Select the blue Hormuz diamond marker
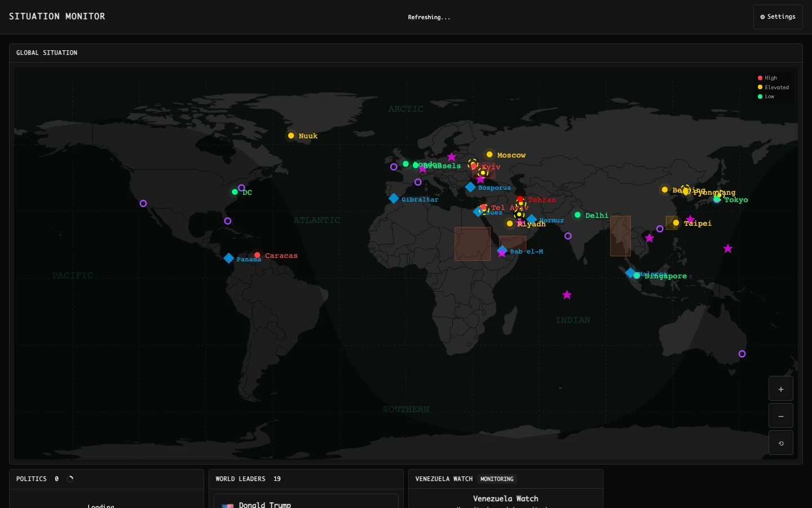812x508 pixels. click(x=531, y=220)
